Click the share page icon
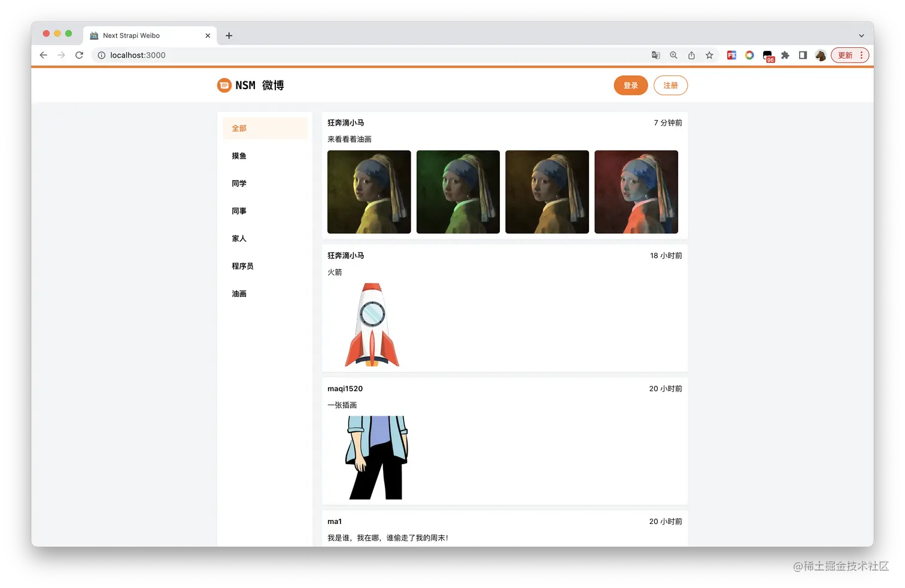The width and height of the screenshot is (905, 588). (691, 55)
